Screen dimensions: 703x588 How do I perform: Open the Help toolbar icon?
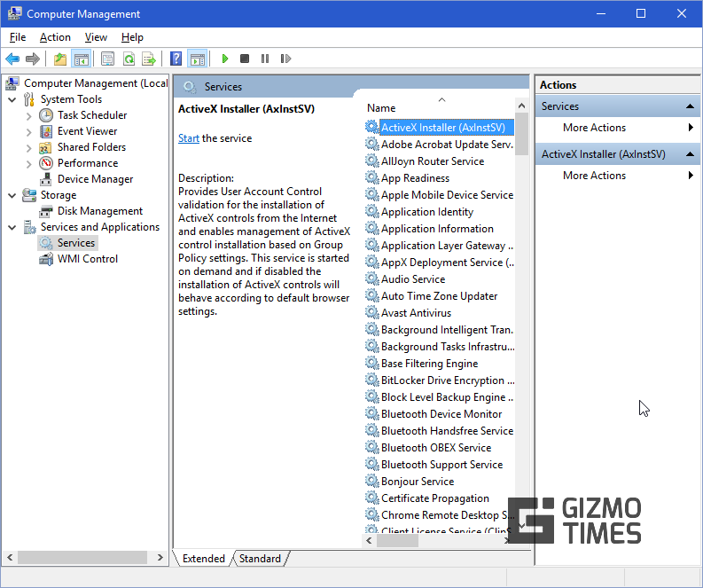[176, 59]
